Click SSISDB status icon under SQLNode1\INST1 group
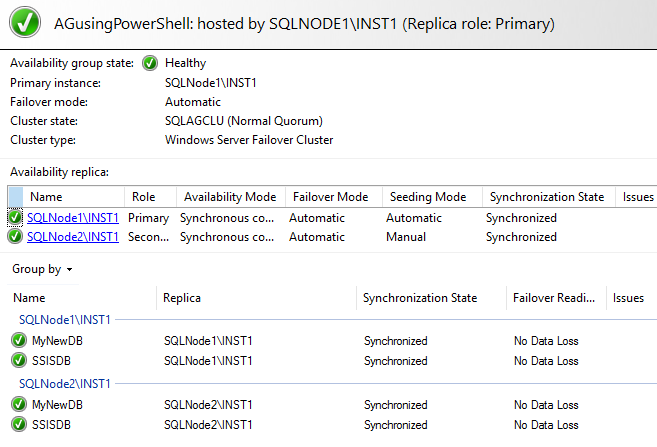Image resolution: width=657 pixels, height=447 pixels. tap(19, 359)
